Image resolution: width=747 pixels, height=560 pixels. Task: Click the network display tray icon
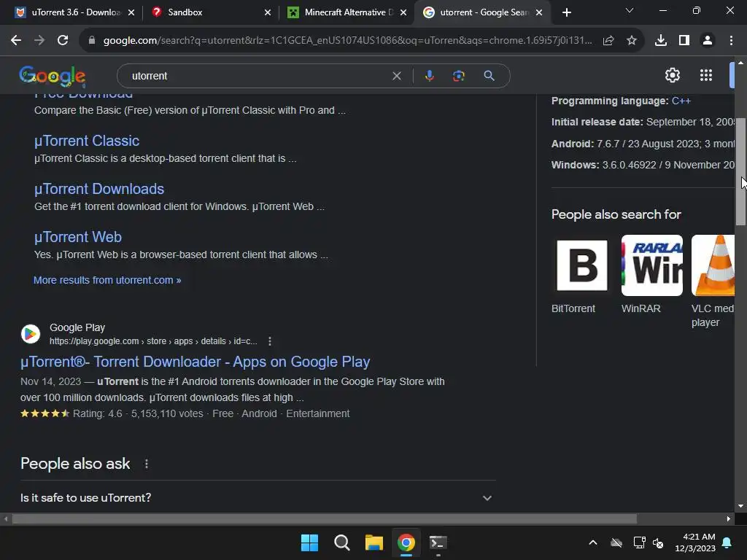[639, 542]
